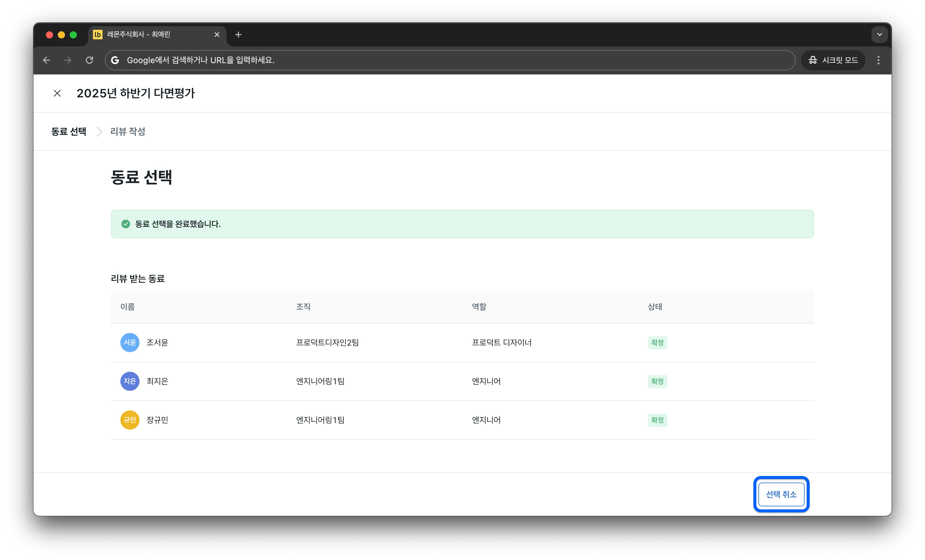Click the tab's lb favicon
This screenshot has height=560, width=925.
point(98,35)
